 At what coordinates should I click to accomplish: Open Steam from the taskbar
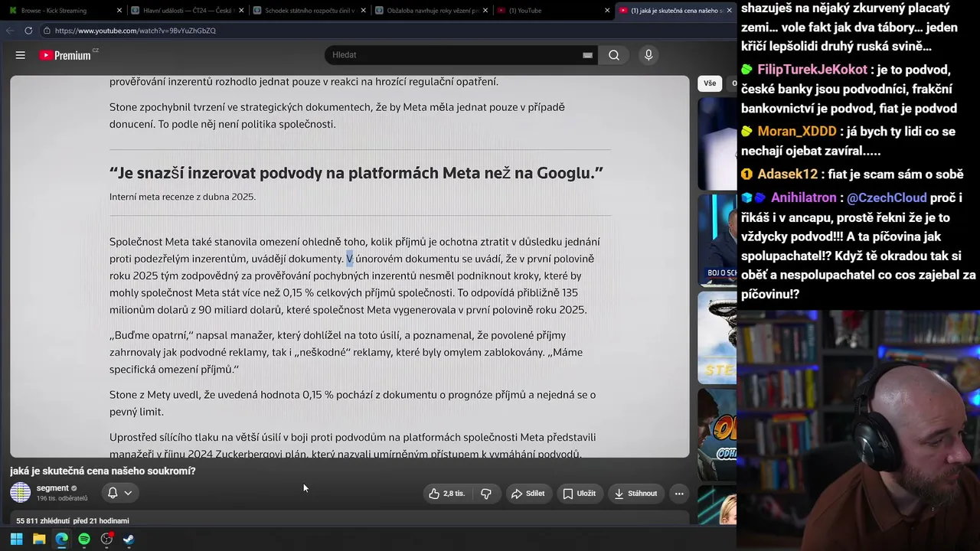pyautogui.click(x=129, y=539)
